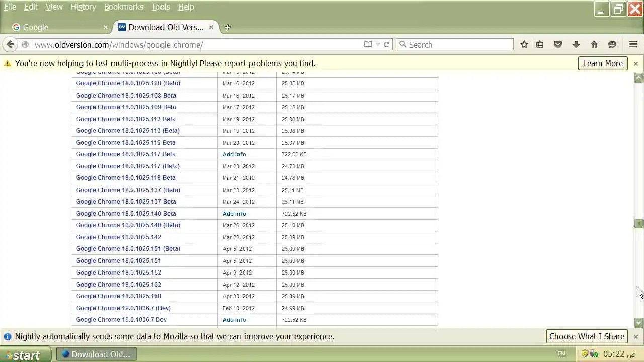
Task: Open Google Chrome 18.0.1025.142 link
Action: [119, 237]
